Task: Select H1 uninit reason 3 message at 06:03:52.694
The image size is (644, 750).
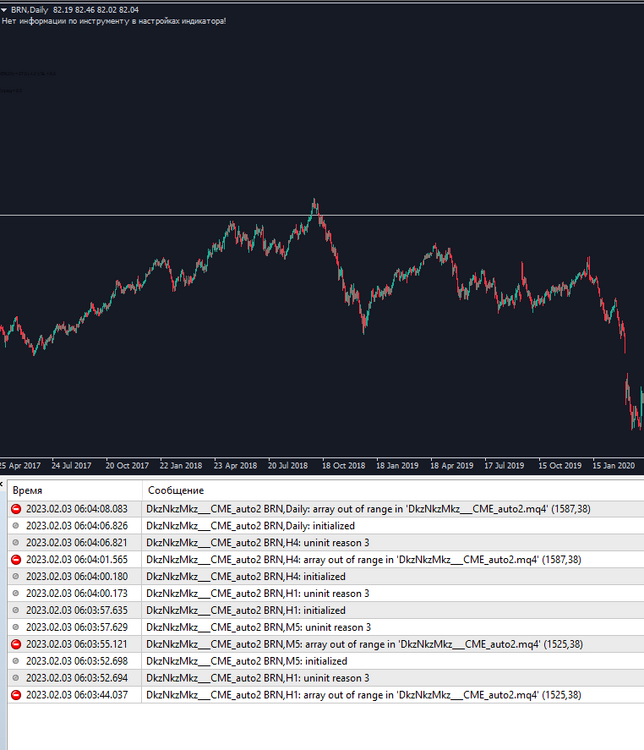Action: point(258,678)
